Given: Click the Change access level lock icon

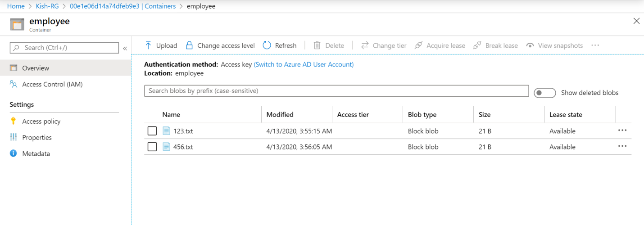Looking at the screenshot, I should coord(189,45).
